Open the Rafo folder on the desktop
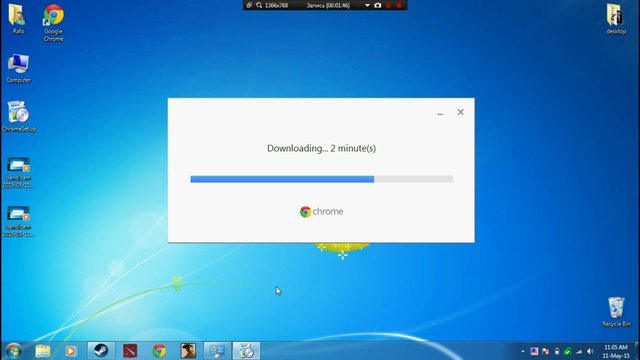Image resolution: width=640 pixels, height=360 pixels. click(x=18, y=19)
